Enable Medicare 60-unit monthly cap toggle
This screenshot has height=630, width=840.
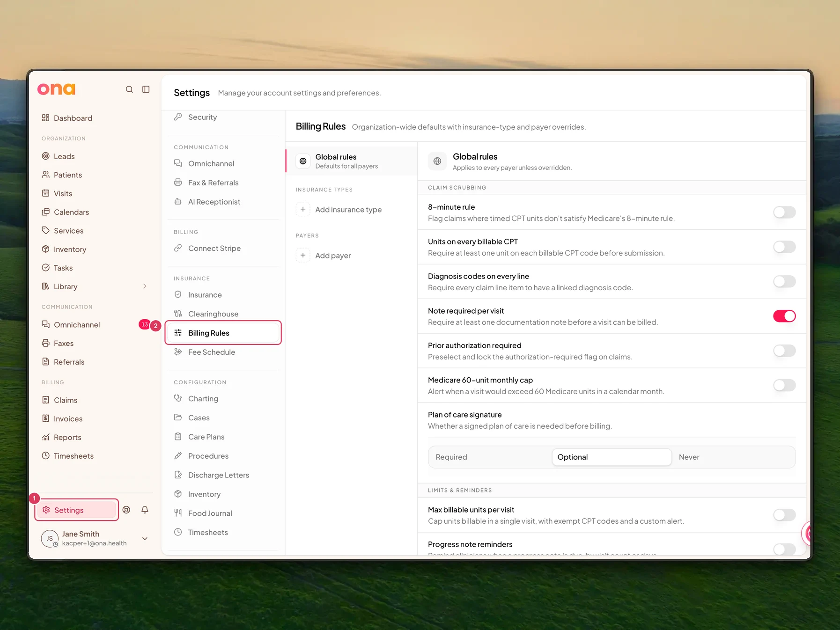point(784,385)
